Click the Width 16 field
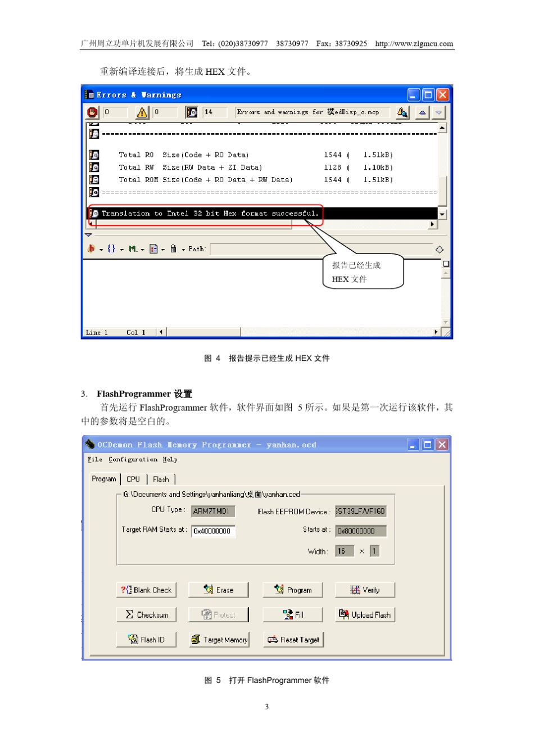534x756 pixels. click(x=345, y=551)
